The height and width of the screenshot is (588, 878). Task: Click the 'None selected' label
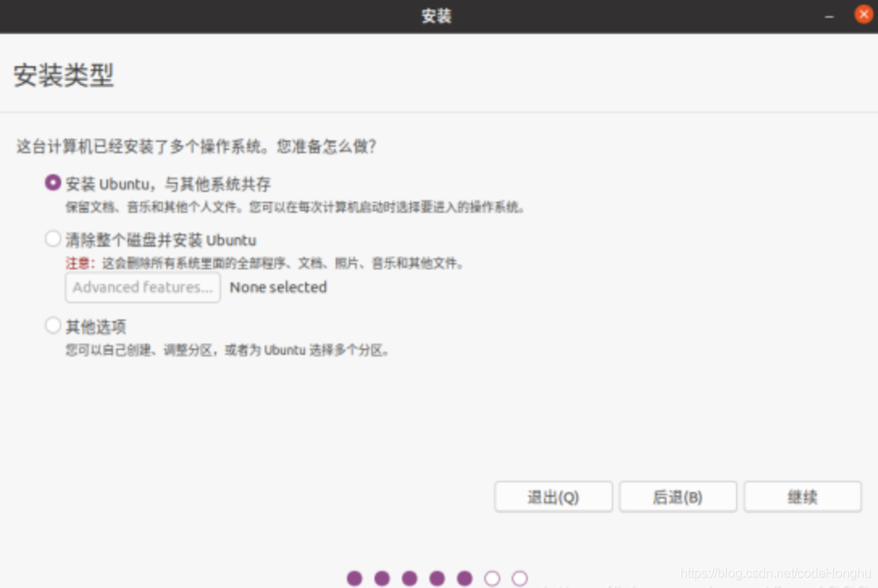coord(278,288)
